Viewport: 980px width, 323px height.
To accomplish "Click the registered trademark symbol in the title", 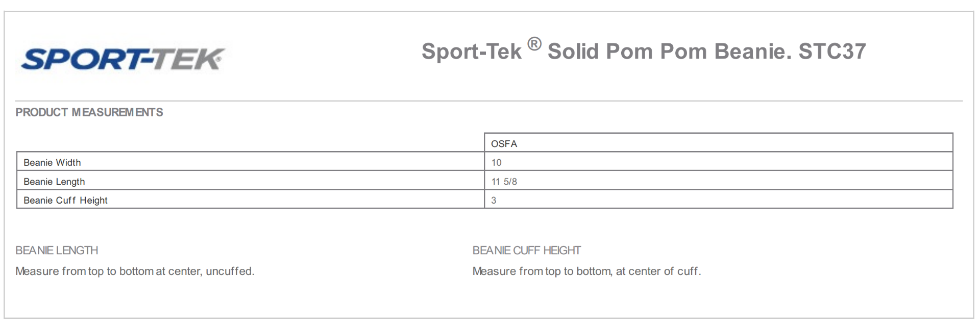I will point(534,44).
